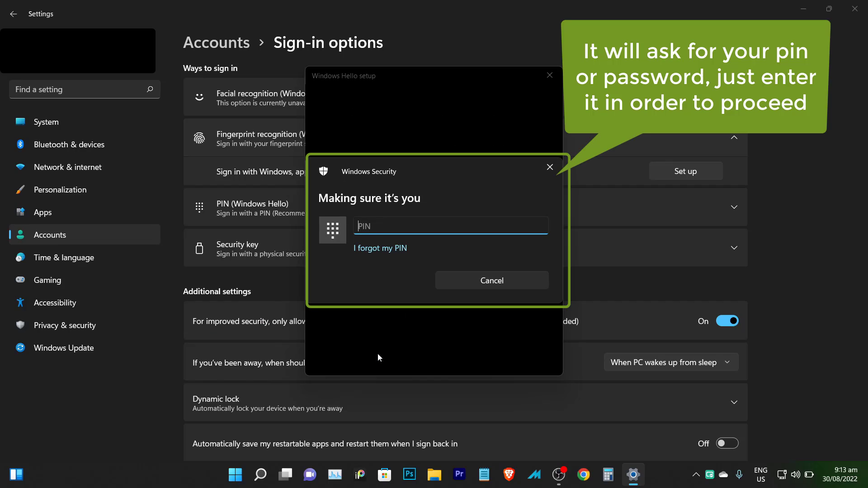
Task: Click the keypad icon beside the PIN field
Action: tap(333, 230)
